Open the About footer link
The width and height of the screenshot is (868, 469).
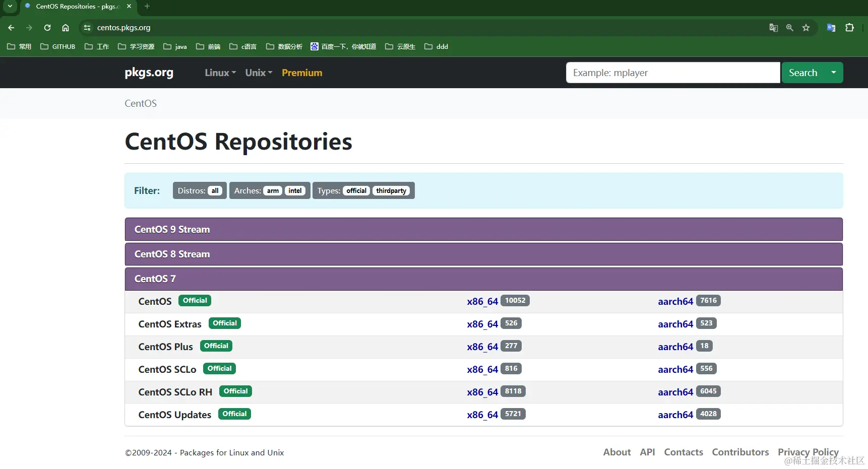tap(617, 452)
